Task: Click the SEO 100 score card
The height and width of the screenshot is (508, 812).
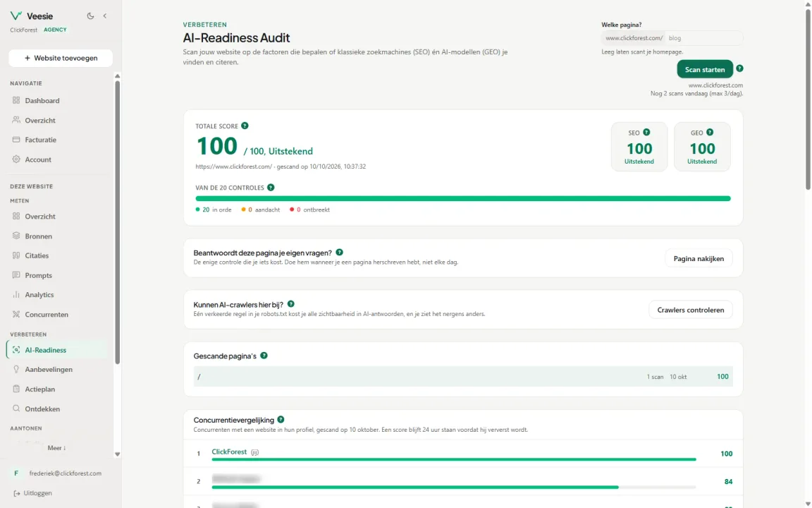Action: pos(639,147)
